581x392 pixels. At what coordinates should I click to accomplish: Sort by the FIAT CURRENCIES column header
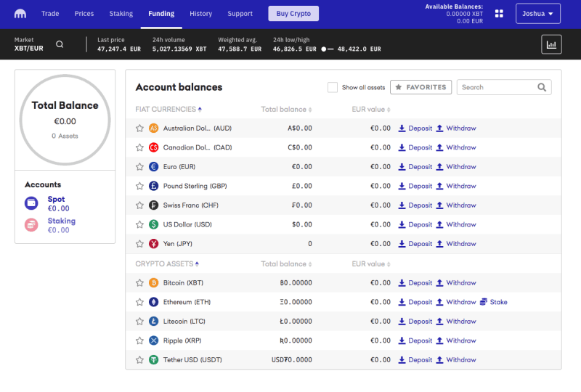168,110
